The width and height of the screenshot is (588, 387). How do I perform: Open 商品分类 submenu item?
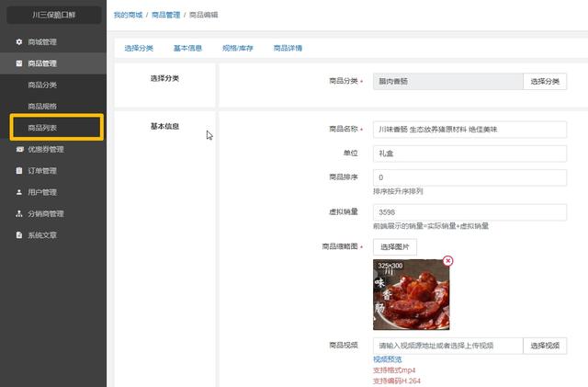click(x=53, y=85)
